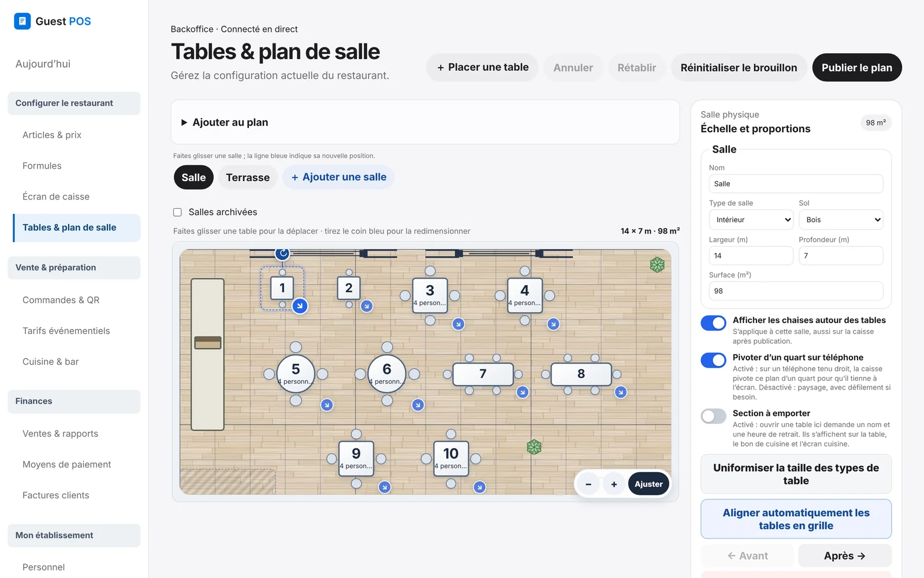Collapse the Vente & préparation sidebar group

(74, 268)
